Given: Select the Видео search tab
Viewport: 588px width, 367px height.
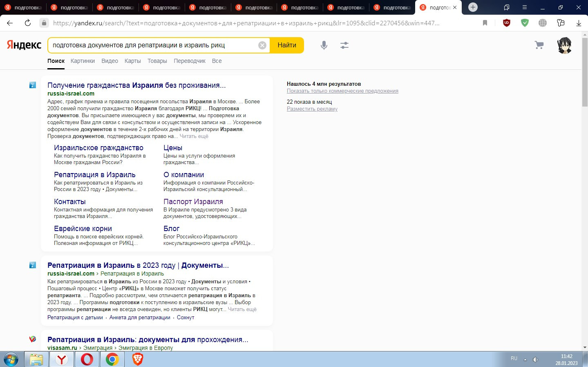Looking at the screenshot, I should click(110, 61).
